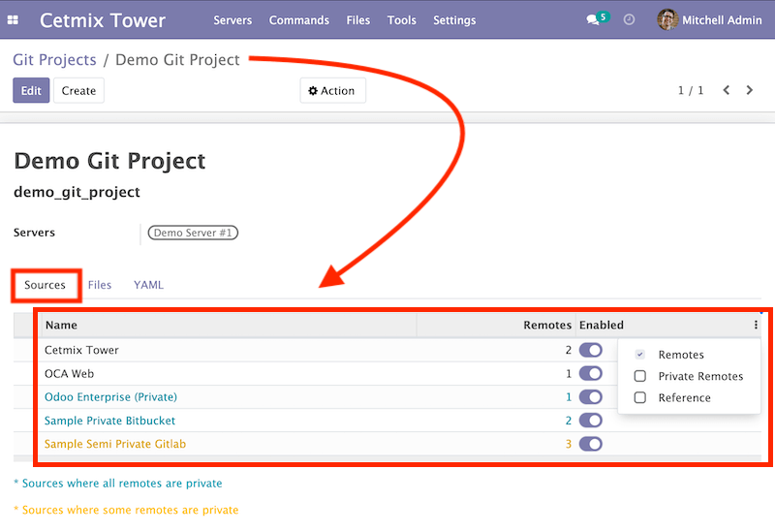
Task: Open the conversations chat icon
Action: (593, 19)
